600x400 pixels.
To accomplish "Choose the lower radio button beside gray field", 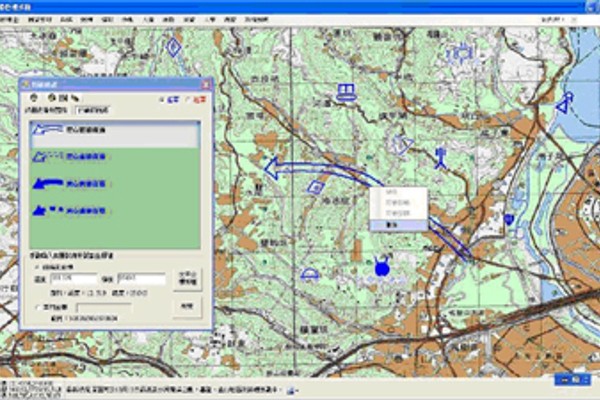I will click(x=38, y=307).
